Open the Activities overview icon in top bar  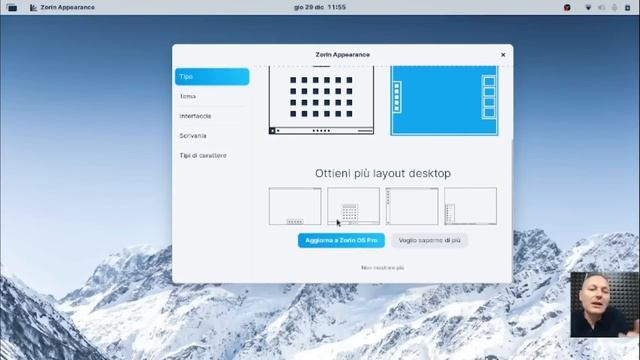coord(12,7)
